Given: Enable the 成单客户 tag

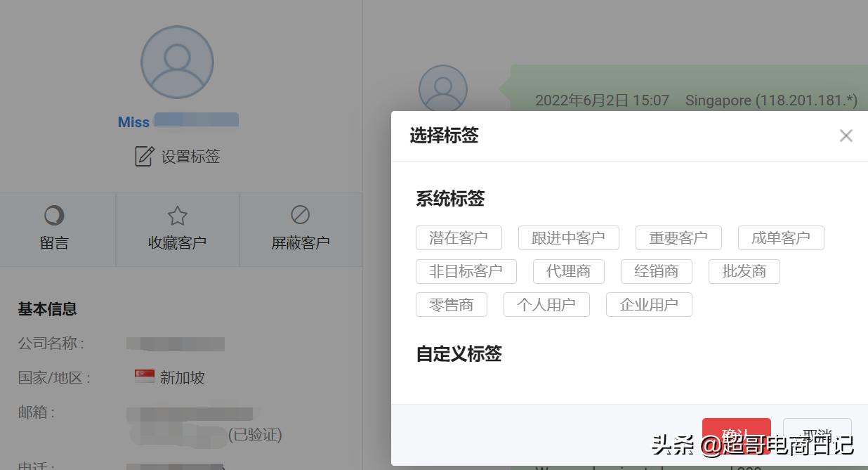Looking at the screenshot, I should (x=781, y=237).
